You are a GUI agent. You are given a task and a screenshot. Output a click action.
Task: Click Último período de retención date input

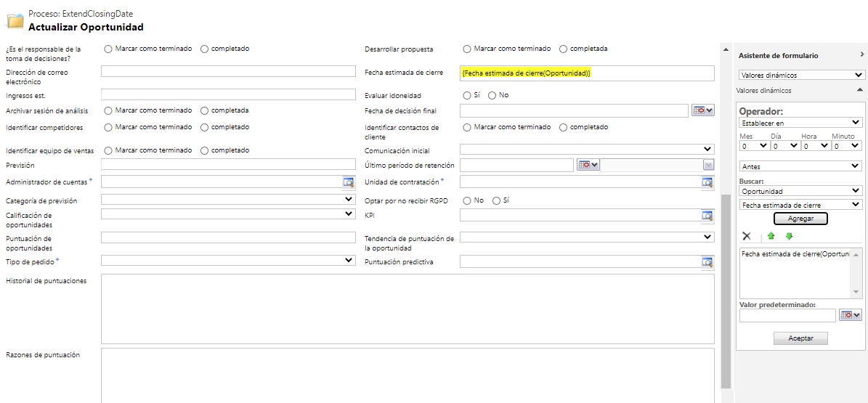click(x=516, y=164)
